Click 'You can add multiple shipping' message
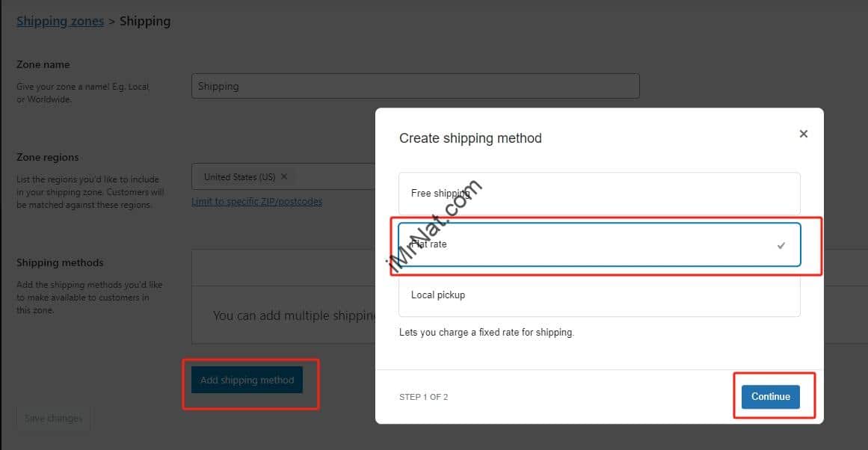Screen dimensions: 868x450 click(x=294, y=315)
